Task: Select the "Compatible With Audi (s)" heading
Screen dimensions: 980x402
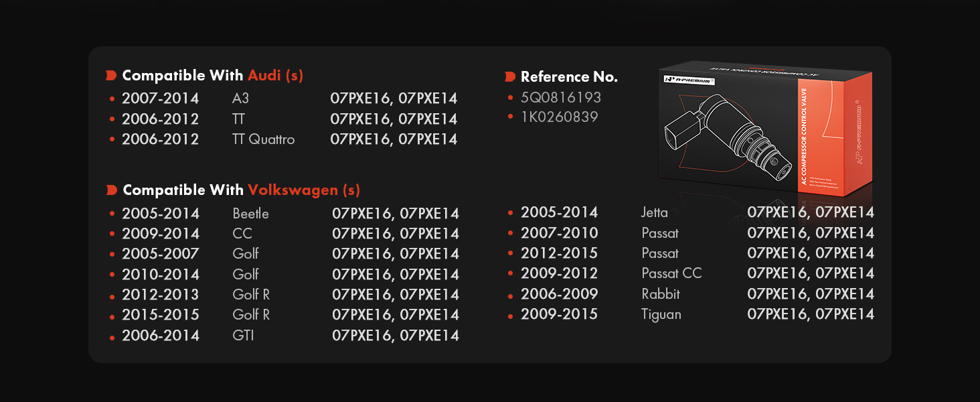Action: coord(213,76)
